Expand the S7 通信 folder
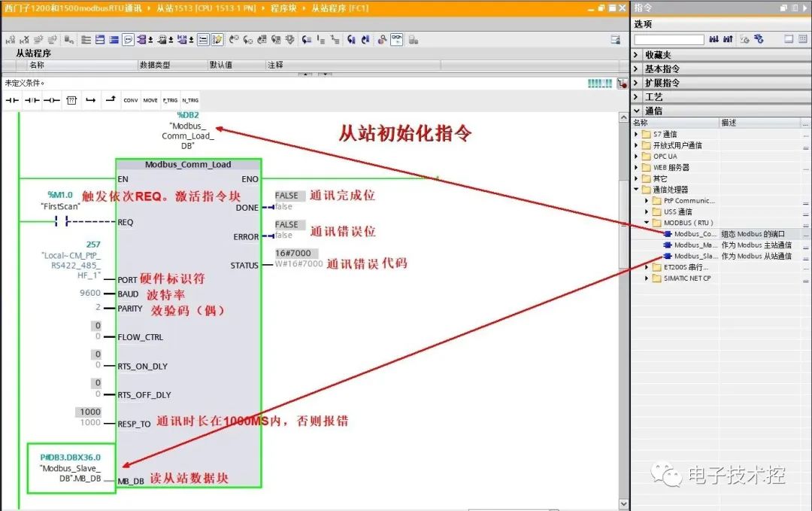The image size is (812, 511). pyautogui.click(x=637, y=134)
